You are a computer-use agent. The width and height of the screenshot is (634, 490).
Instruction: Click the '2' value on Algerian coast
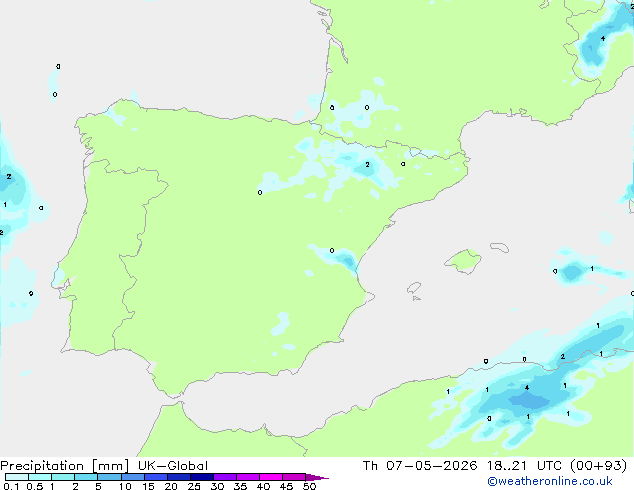point(562,357)
